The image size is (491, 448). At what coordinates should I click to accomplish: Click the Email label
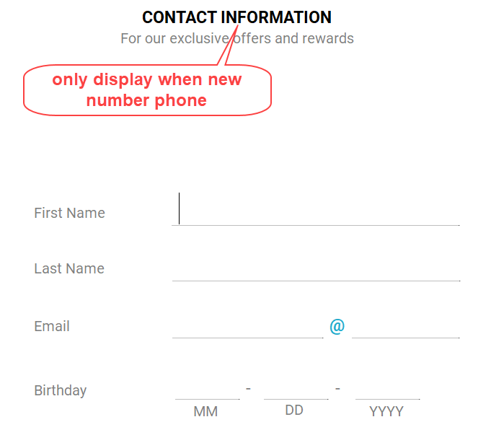[x=52, y=326]
